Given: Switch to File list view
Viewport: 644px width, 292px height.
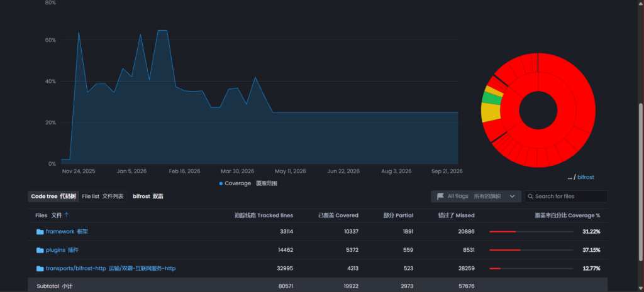Looking at the screenshot, I should click(103, 197).
